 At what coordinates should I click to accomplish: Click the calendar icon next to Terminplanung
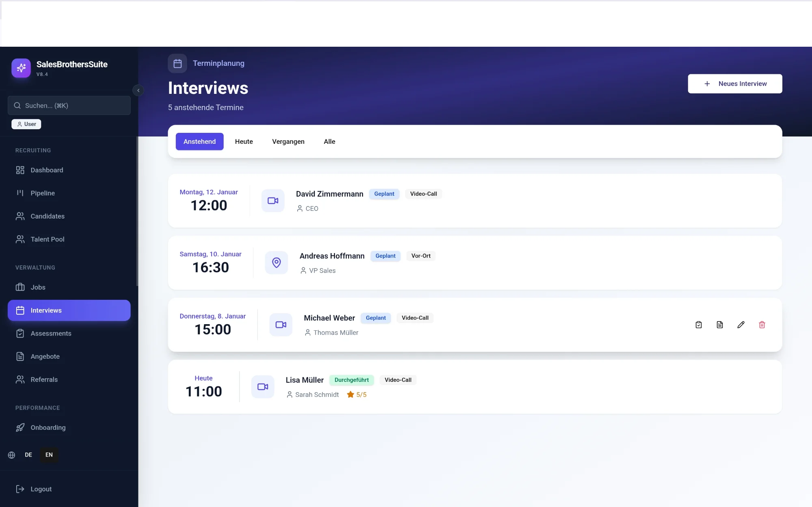tap(177, 63)
